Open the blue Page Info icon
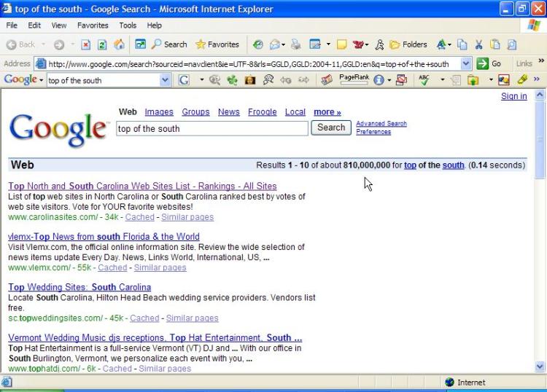547x392 pixels. pyautogui.click(x=379, y=80)
